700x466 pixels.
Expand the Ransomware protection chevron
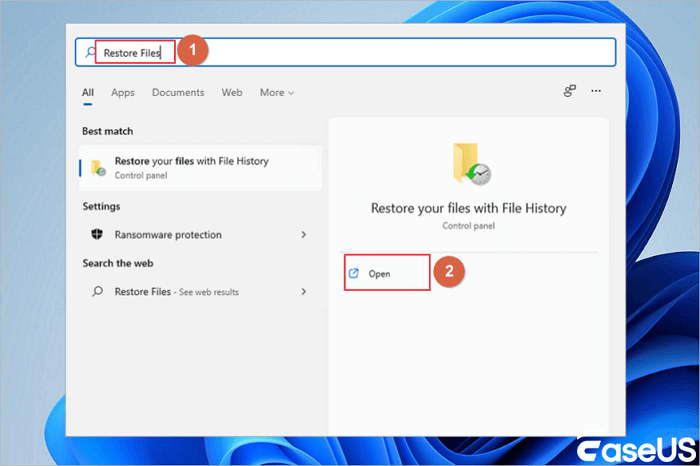click(x=304, y=234)
